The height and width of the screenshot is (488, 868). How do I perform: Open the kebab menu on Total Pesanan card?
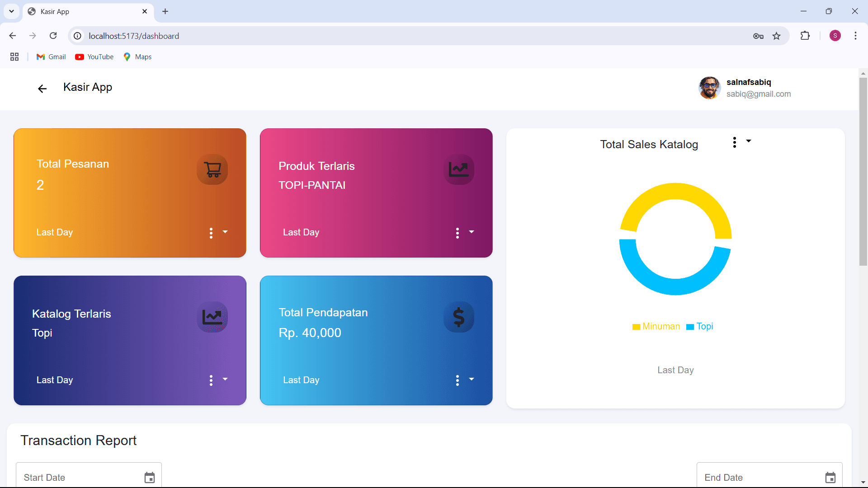[211, 233]
